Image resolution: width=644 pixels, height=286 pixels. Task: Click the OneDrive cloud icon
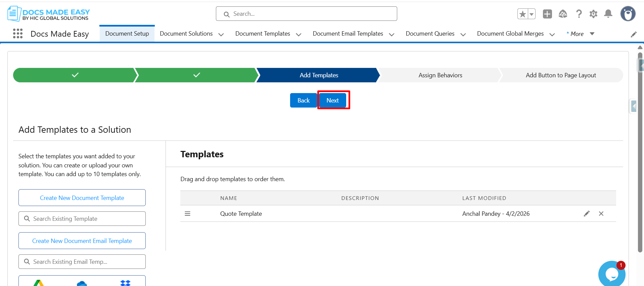[x=82, y=283]
